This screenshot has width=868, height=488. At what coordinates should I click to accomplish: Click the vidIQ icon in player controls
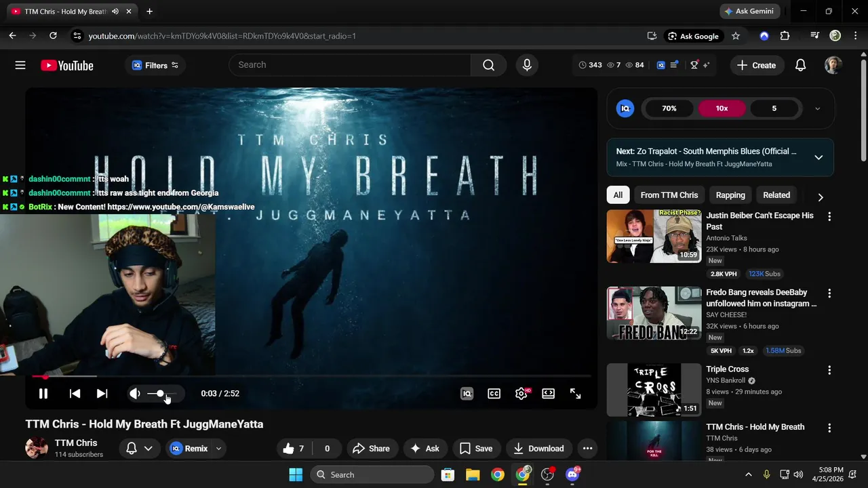pos(467,393)
